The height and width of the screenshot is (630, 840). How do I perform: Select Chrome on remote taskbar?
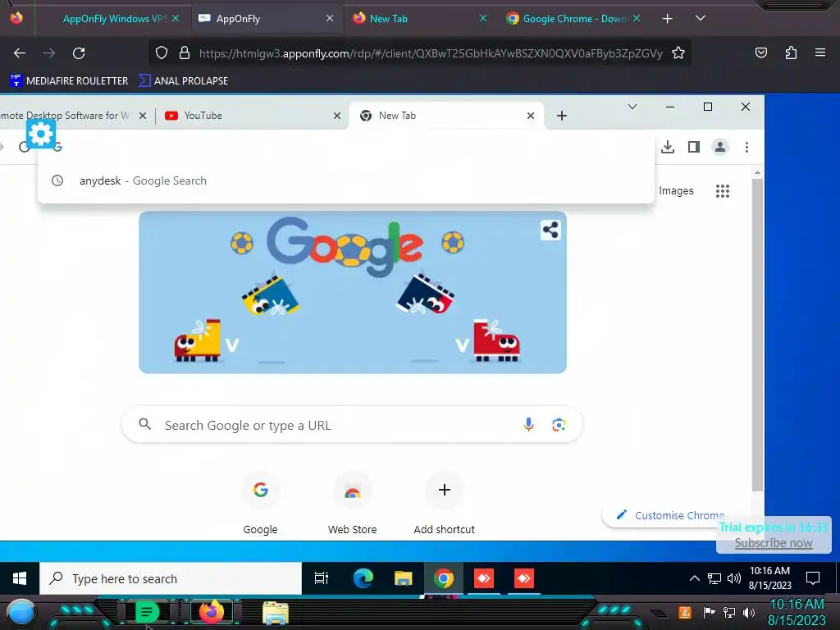tap(444, 578)
